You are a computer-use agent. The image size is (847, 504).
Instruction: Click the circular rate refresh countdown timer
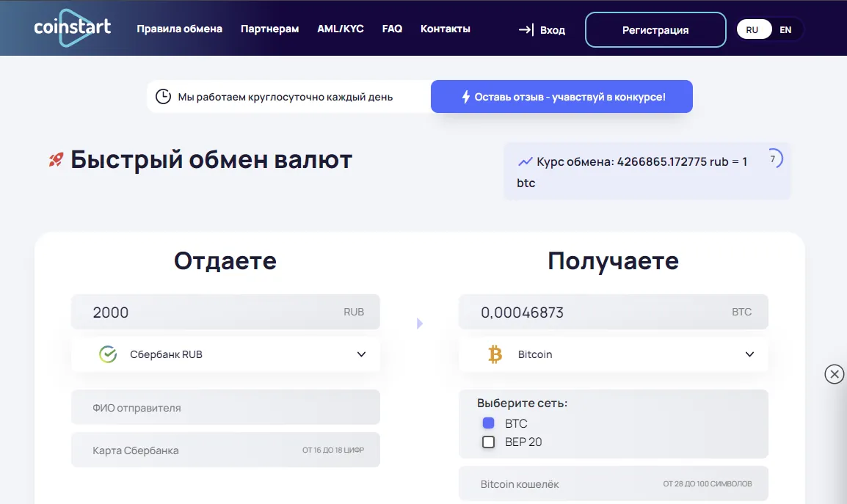[773, 158]
